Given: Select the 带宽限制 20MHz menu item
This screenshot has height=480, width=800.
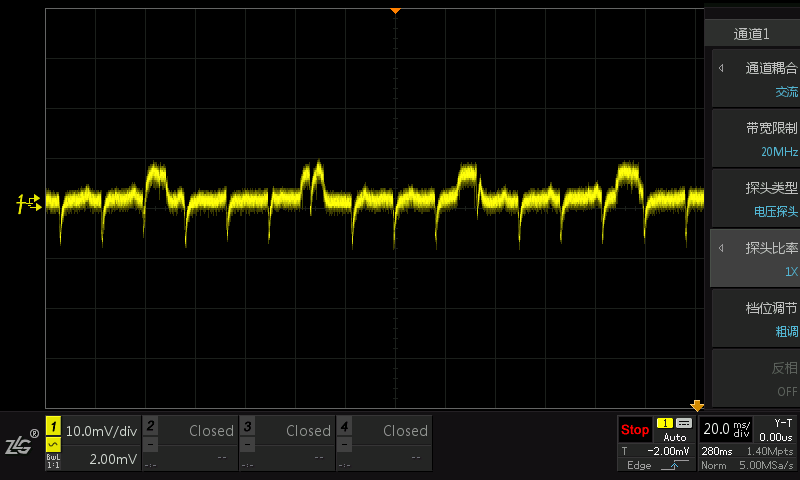Looking at the screenshot, I should click(756, 139).
